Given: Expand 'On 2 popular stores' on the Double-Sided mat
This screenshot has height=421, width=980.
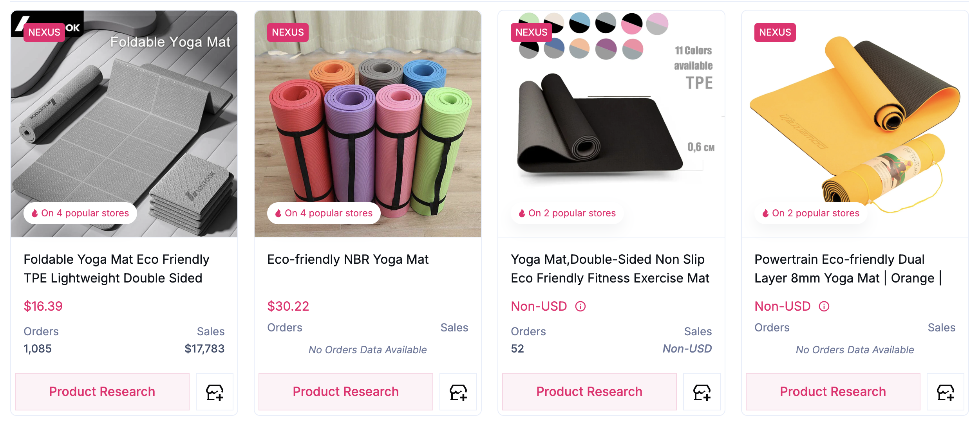Looking at the screenshot, I should tap(566, 213).
